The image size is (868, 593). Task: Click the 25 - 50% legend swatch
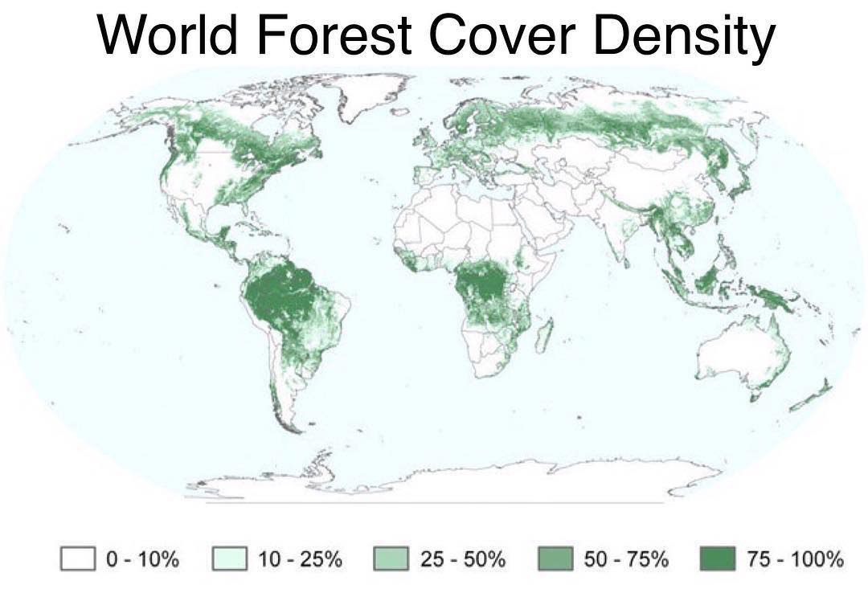(392, 558)
